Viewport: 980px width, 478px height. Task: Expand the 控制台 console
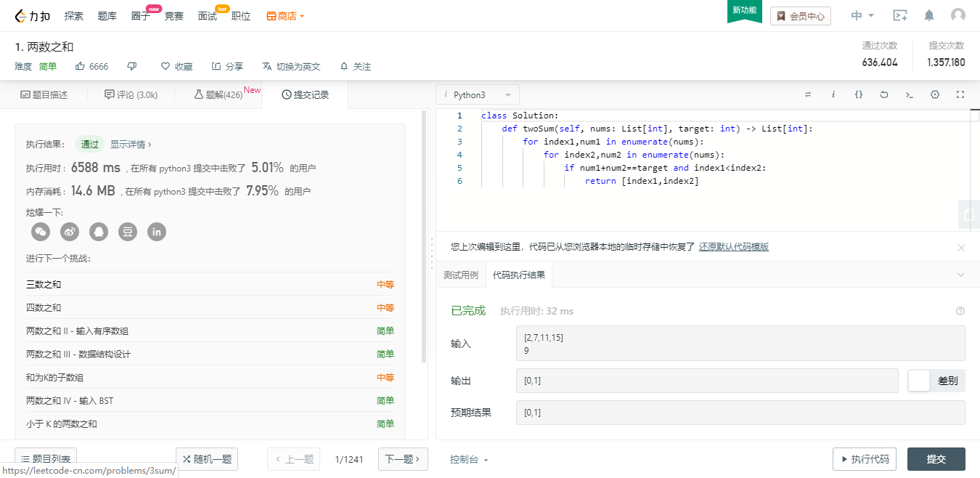pos(469,459)
